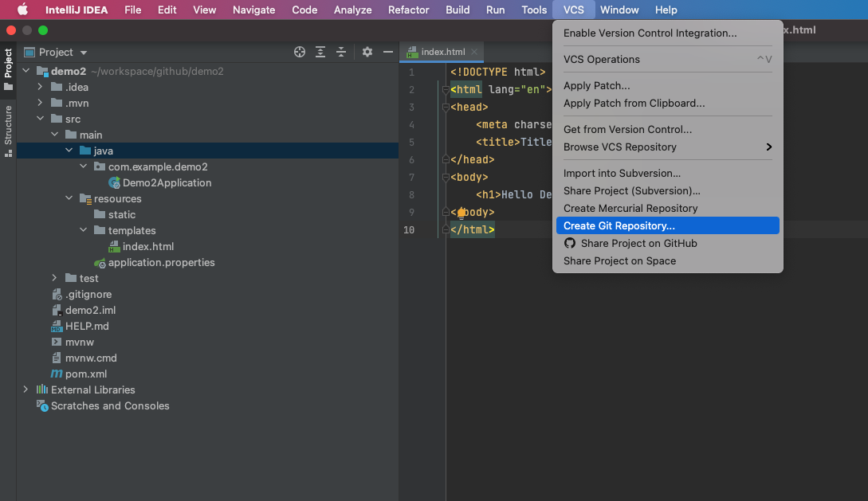The width and height of the screenshot is (868, 501).
Task: Collapse the src folder
Action: click(40, 119)
